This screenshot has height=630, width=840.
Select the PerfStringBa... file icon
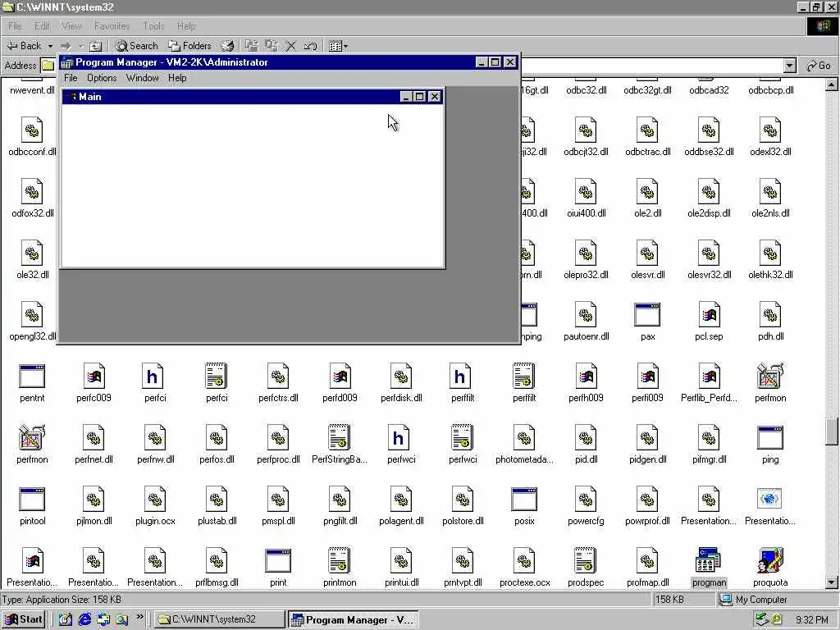click(x=340, y=438)
